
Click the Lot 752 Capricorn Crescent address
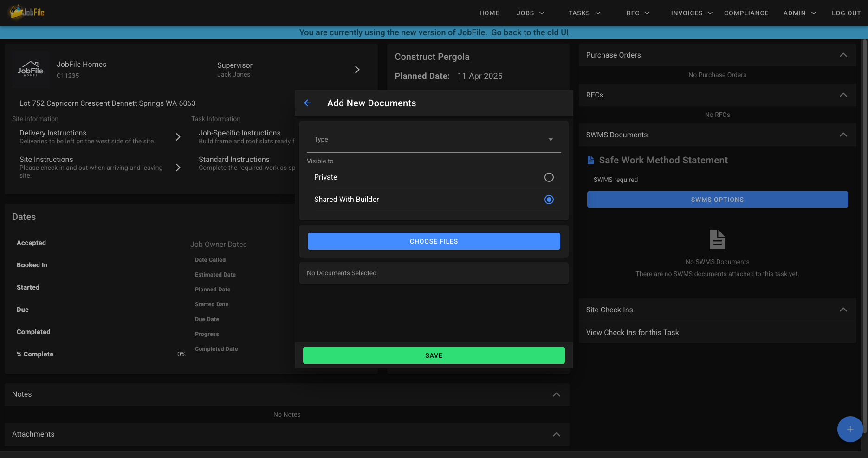107,103
